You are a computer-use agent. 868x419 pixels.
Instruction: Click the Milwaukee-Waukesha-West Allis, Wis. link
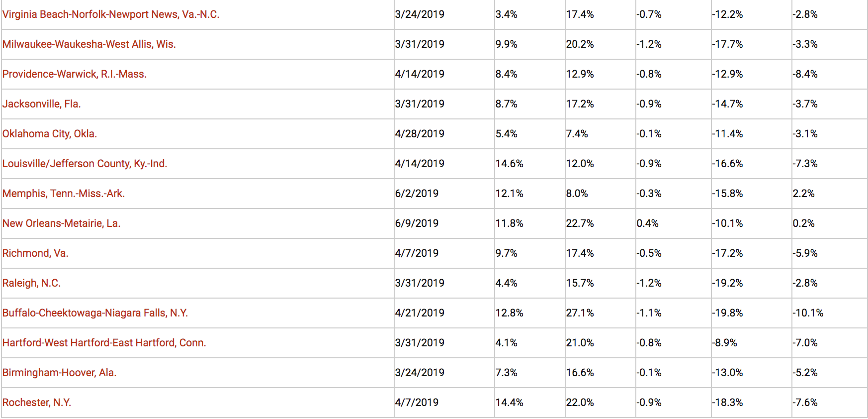click(x=89, y=44)
